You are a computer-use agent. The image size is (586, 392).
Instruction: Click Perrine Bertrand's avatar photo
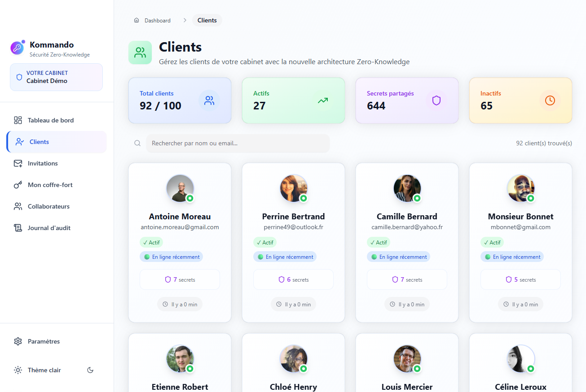pyautogui.click(x=294, y=188)
